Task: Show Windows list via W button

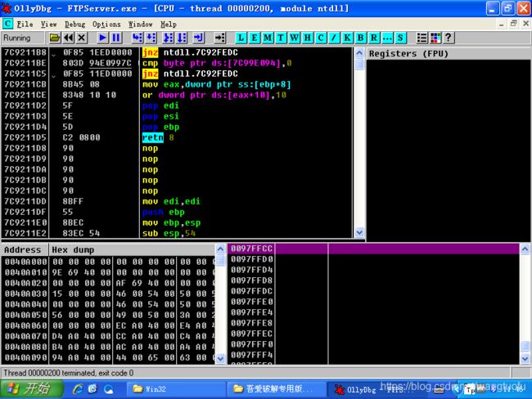Action: click(x=294, y=38)
